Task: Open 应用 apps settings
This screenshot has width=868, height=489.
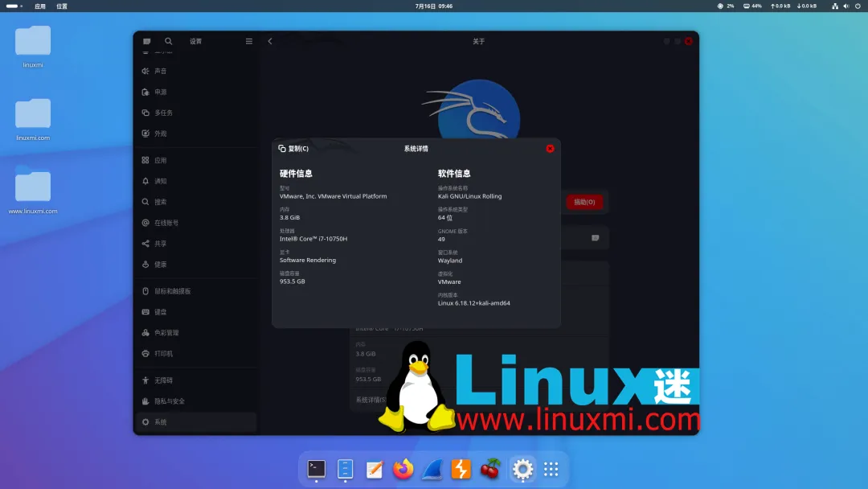Action: [x=196, y=160]
